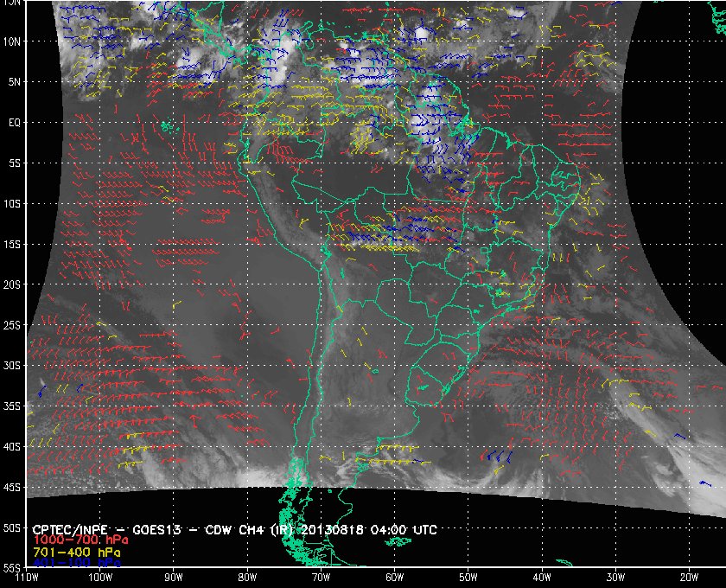This screenshot has height=588, width=726.
Task: Click the yellow 701-400 hPa legend entry
Action: point(77,553)
